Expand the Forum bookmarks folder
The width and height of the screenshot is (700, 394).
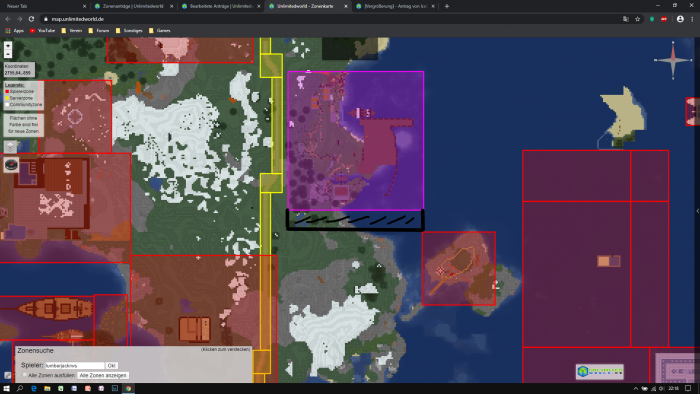coord(99,31)
